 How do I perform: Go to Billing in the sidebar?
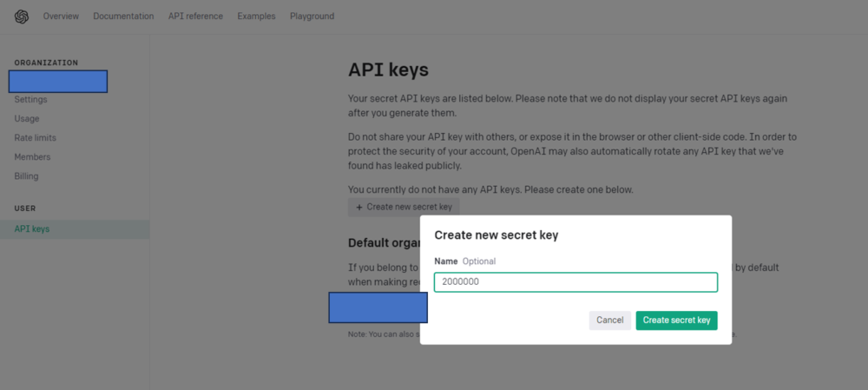(x=27, y=176)
